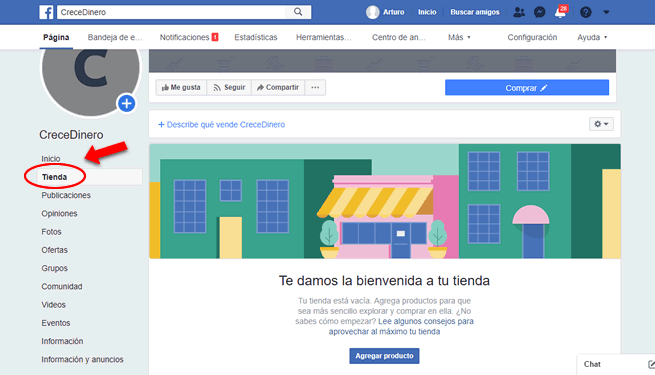The image size is (655, 375).
Task: Open Comunidad in sidebar
Action: tap(62, 286)
